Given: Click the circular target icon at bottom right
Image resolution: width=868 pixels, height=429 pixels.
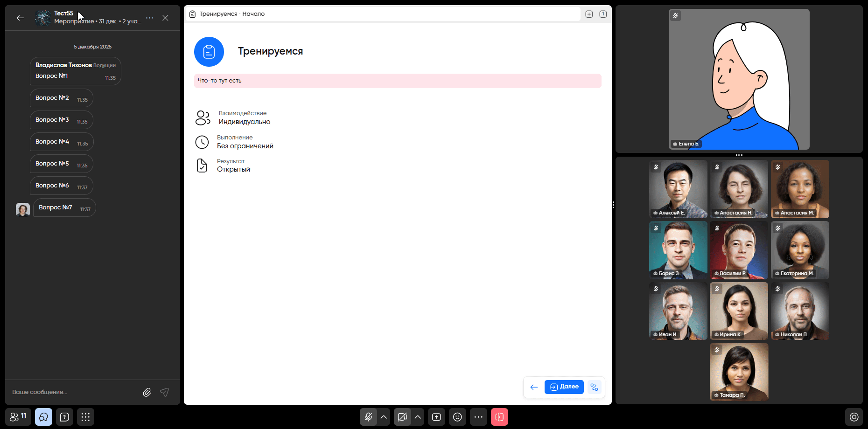Looking at the screenshot, I should [854, 417].
